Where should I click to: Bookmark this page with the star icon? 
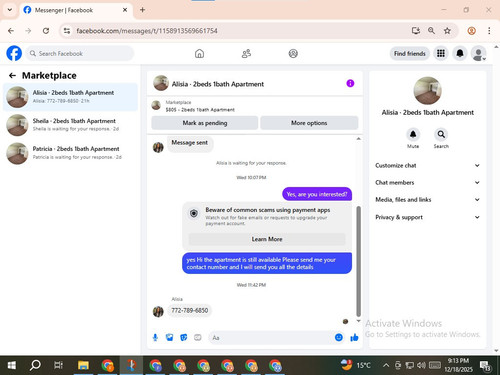447,31
